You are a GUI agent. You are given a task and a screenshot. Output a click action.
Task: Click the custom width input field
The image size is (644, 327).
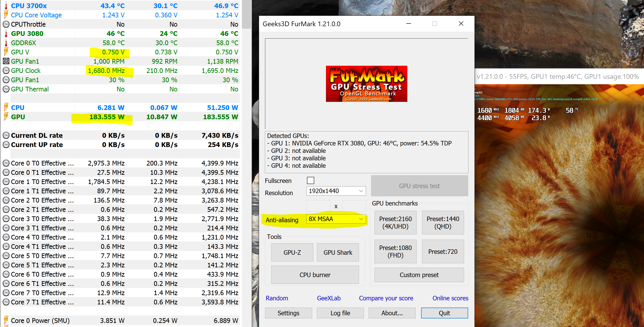[x=318, y=206]
